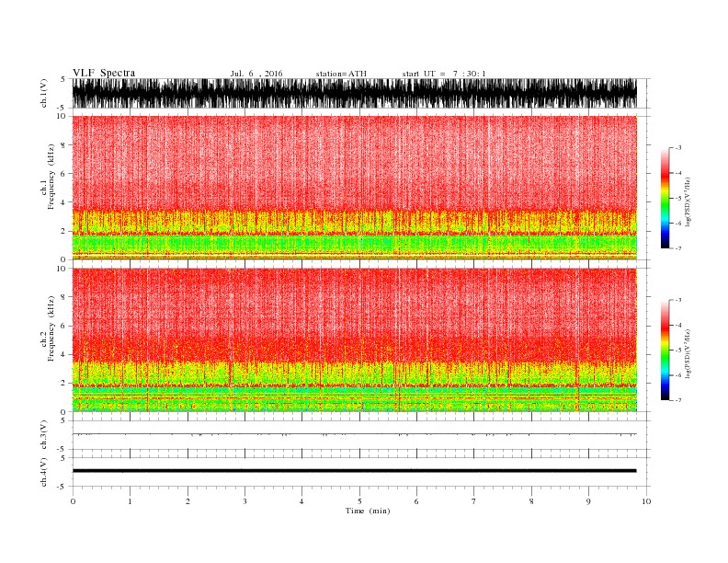
Task: Click the "ch.3(V)" axis label
Action: click(44, 435)
